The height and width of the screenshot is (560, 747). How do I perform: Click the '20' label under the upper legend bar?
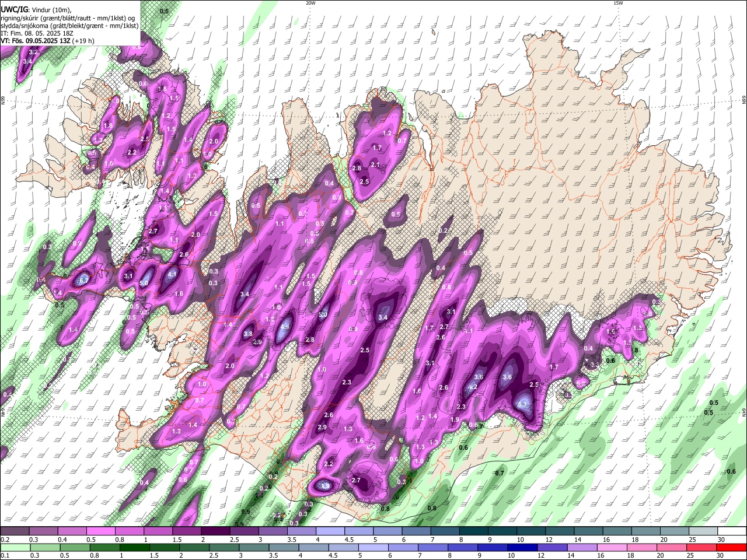coord(664,540)
